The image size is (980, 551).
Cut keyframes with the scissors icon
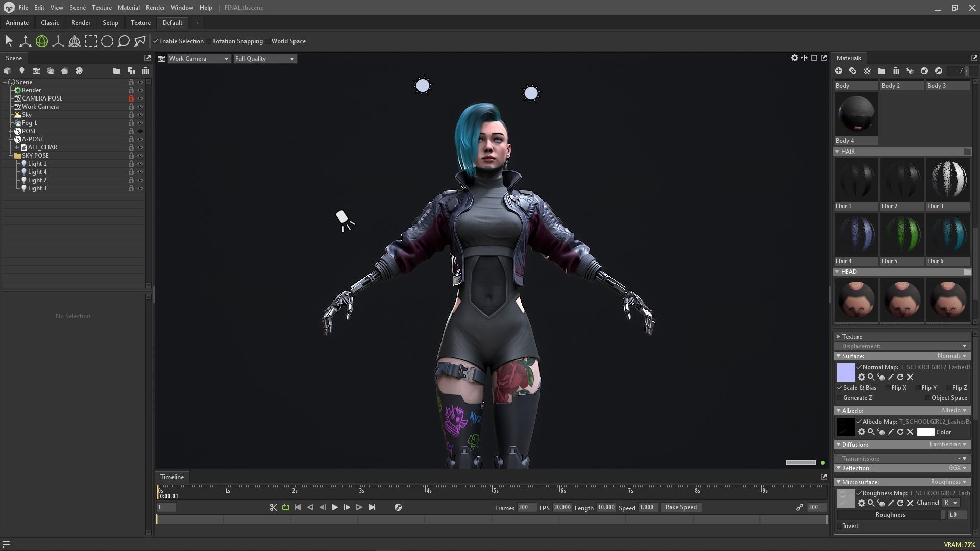[274, 507]
